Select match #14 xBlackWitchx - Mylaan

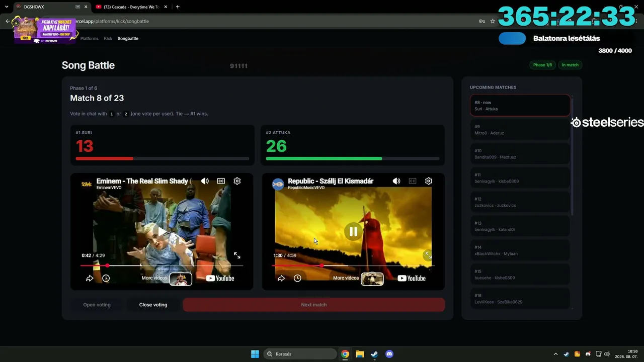[520, 250]
